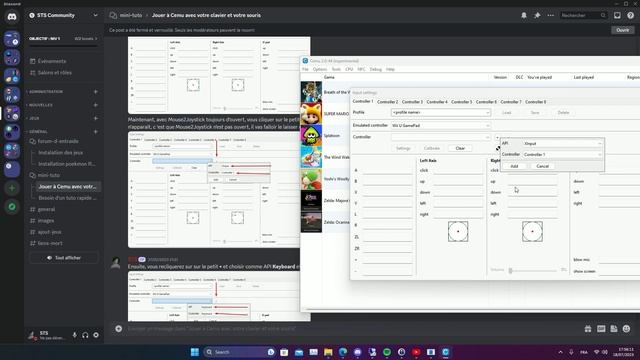Open the emoji picker smiley
This screenshot has width=640, height=360.
coord(627,329)
